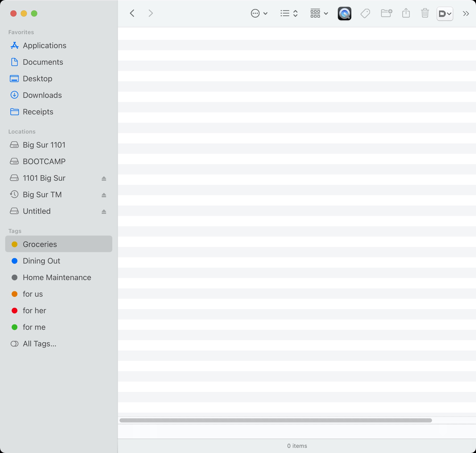Click the Locations section header
Viewport: 476px width, 453px height.
tap(22, 131)
